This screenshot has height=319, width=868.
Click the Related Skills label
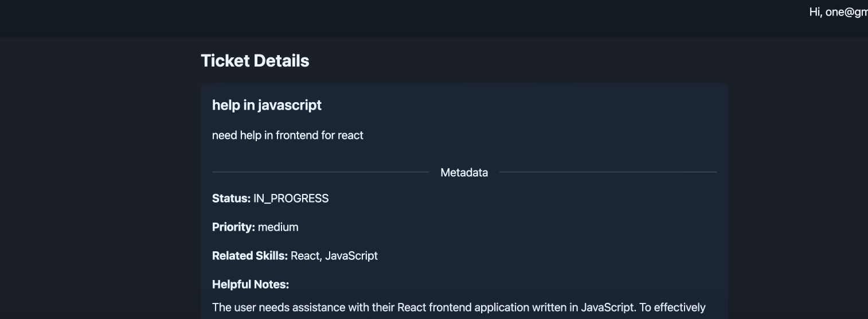(x=249, y=256)
